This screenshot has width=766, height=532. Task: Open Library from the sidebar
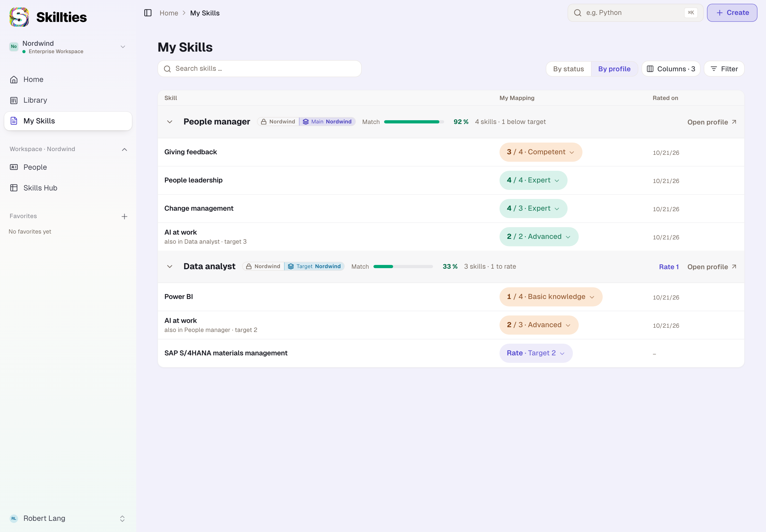(x=68, y=100)
